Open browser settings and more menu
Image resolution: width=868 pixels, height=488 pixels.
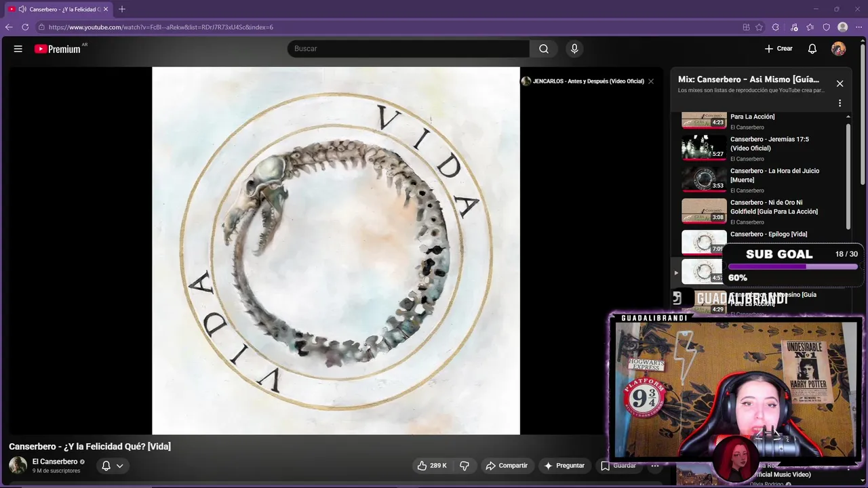point(859,27)
